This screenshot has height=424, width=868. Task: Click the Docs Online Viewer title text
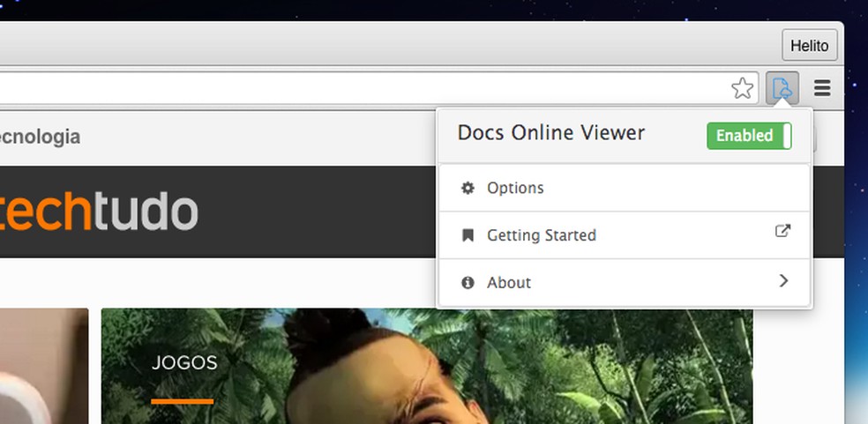pyautogui.click(x=551, y=133)
